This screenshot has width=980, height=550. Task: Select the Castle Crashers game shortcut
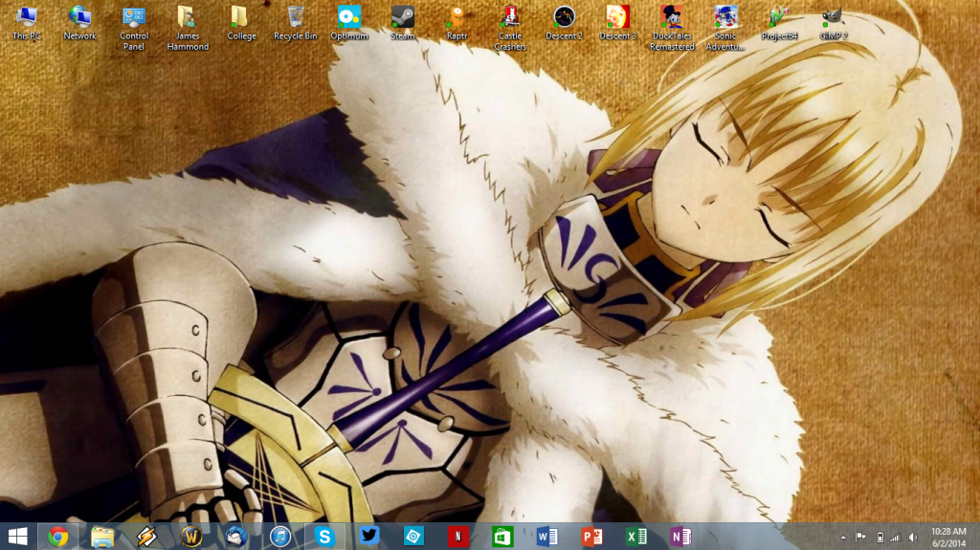(x=511, y=28)
